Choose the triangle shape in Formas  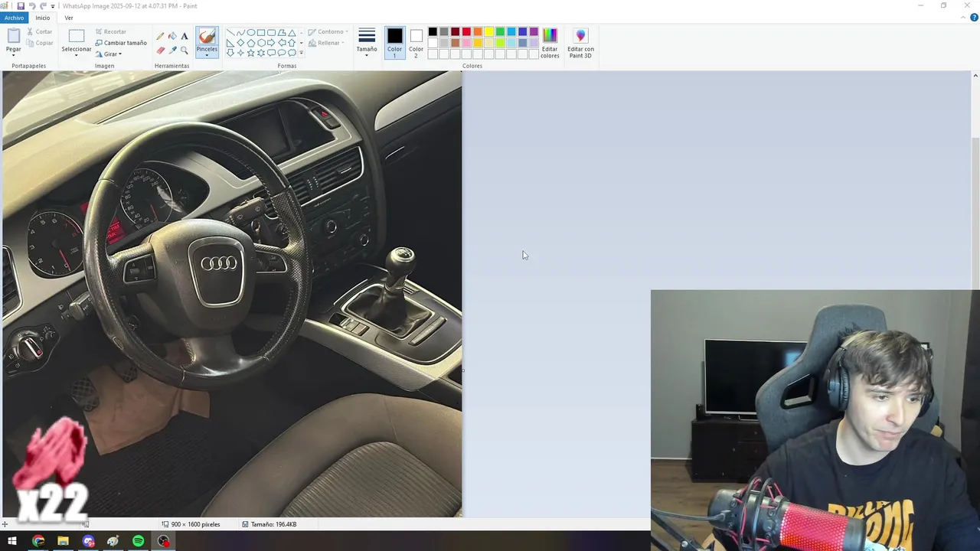(292, 33)
